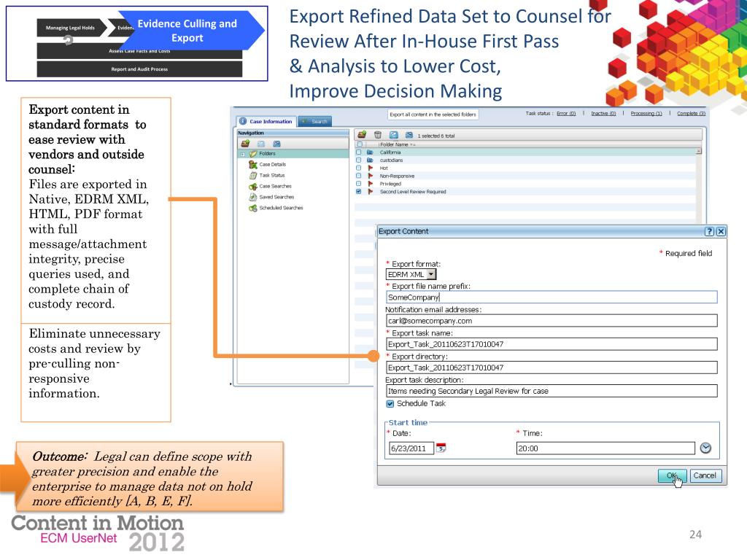Click the export icon in the Navigation toolbar
747x560 pixels.
276,144
